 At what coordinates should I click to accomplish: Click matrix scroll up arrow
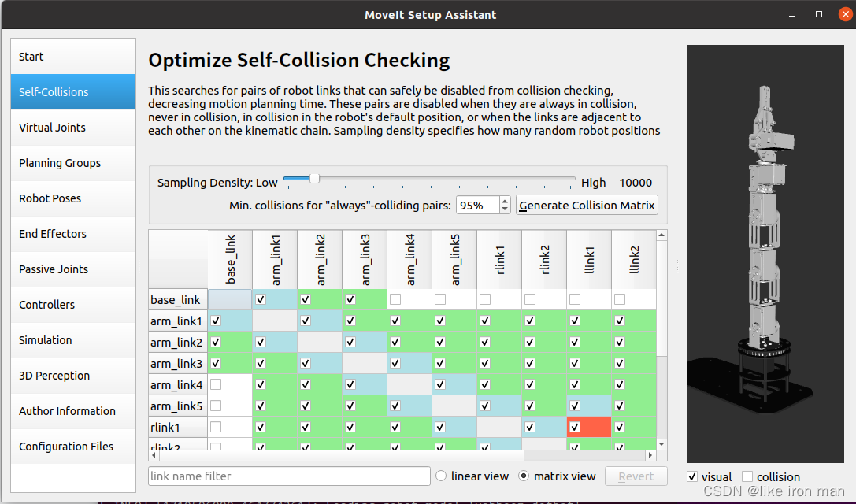661,235
